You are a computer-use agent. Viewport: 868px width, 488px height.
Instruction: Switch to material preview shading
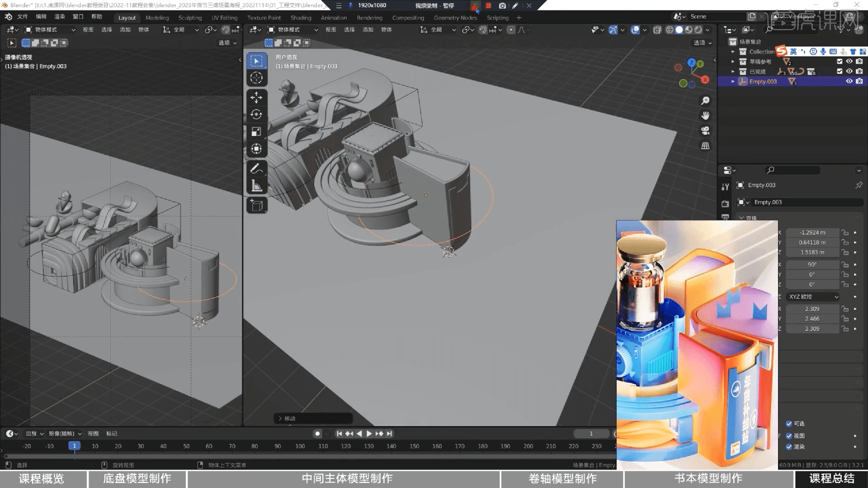[x=689, y=30]
